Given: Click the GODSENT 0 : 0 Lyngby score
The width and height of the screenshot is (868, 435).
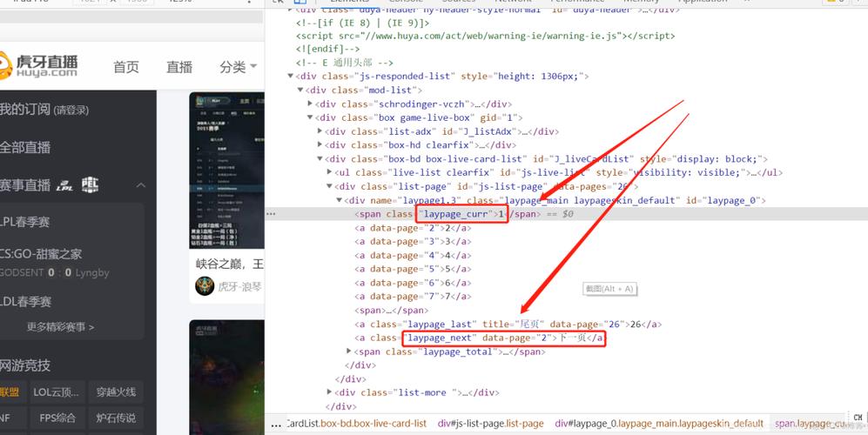Looking at the screenshot, I should pyautogui.click(x=55, y=273).
